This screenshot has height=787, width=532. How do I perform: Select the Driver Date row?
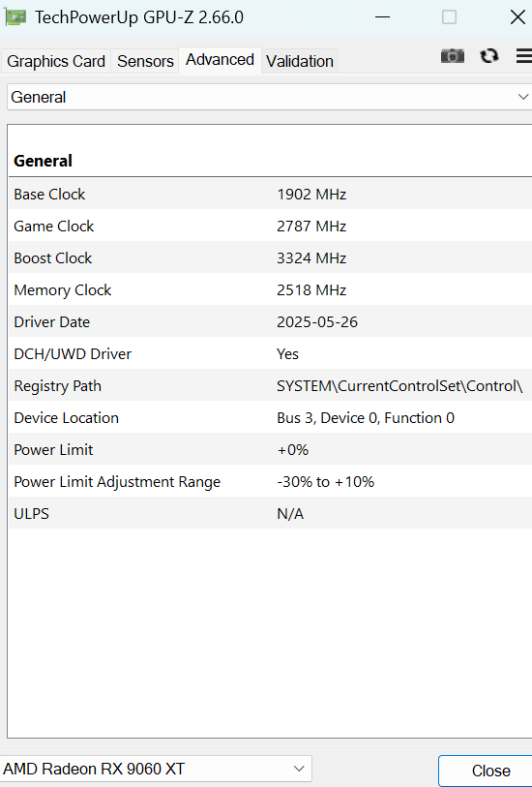pyautogui.click(x=270, y=321)
